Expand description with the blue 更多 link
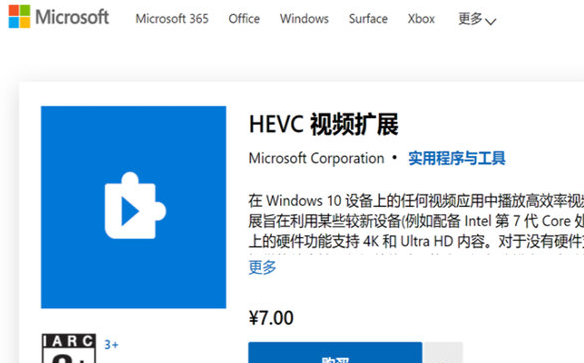This screenshot has height=363, width=584. point(263,267)
